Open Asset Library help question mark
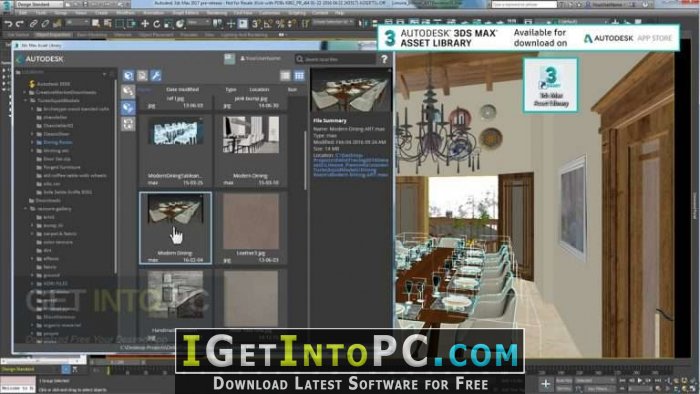This screenshot has width=700, height=394. [x=384, y=59]
